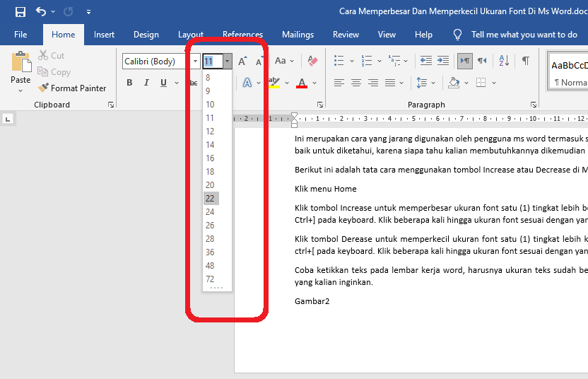Click the Copy button

click(x=54, y=71)
